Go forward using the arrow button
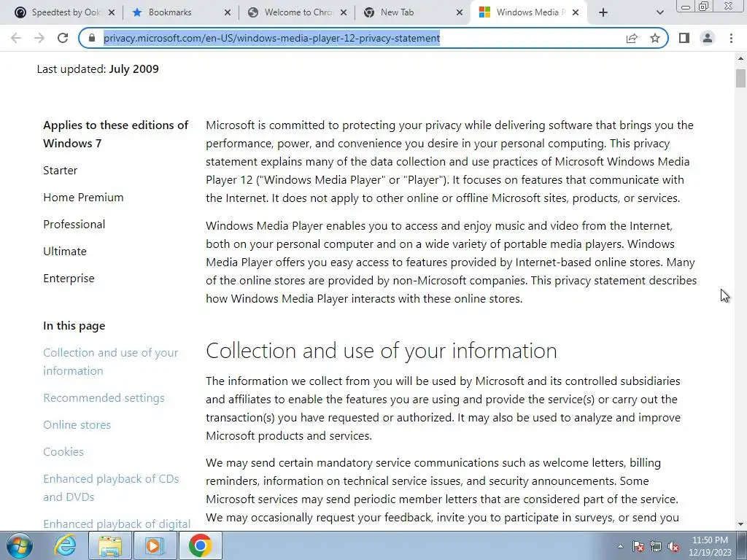747x560 pixels. click(x=39, y=38)
